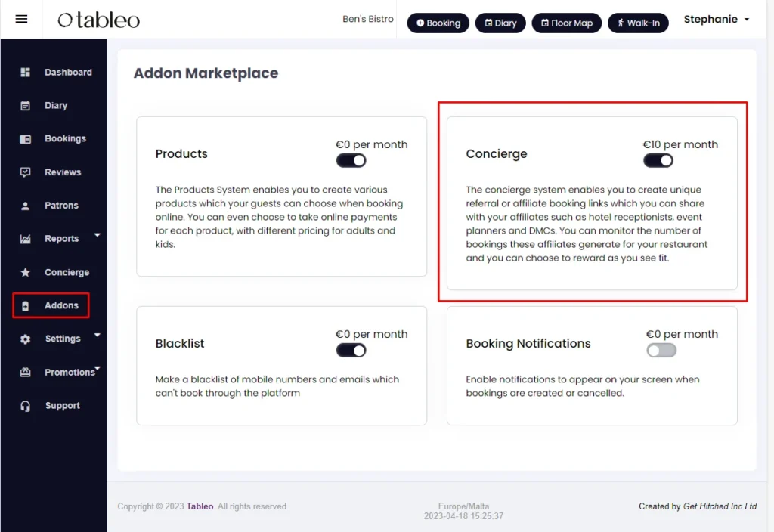The image size is (774, 532).
Task: Open the Diary sidebar item
Action: [56, 106]
